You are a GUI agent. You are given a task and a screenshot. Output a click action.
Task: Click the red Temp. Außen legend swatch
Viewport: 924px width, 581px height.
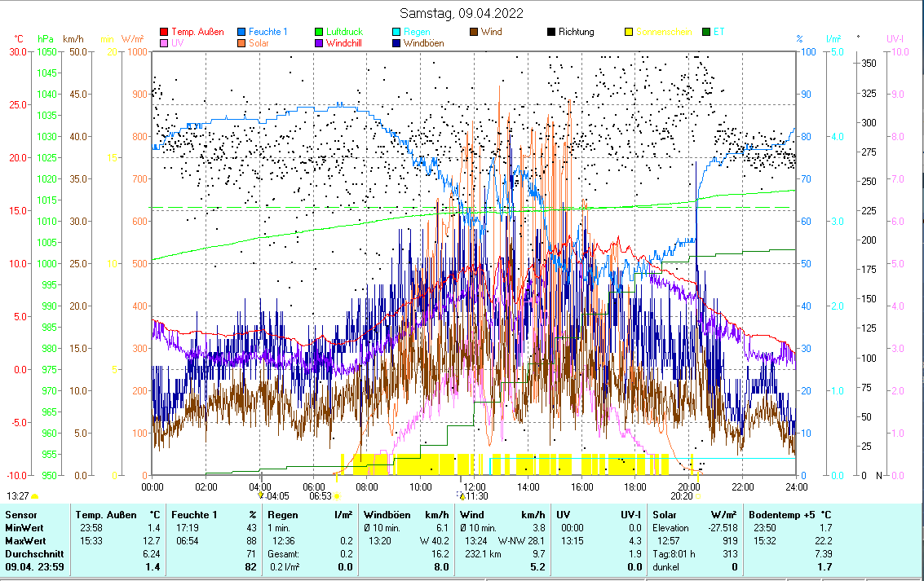pos(164,32)
